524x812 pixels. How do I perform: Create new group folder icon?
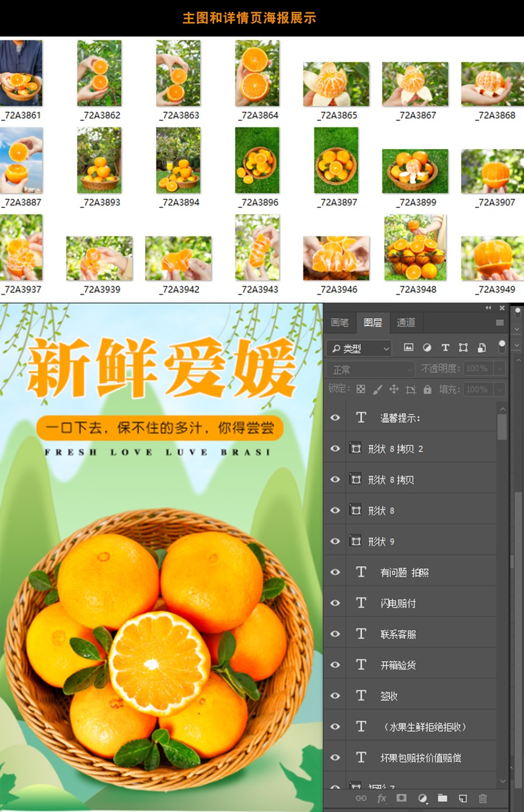[x=442, y=798]
